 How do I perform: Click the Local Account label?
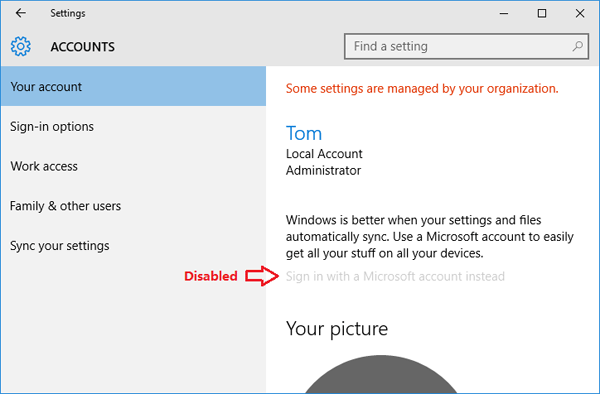pos(324,154)
